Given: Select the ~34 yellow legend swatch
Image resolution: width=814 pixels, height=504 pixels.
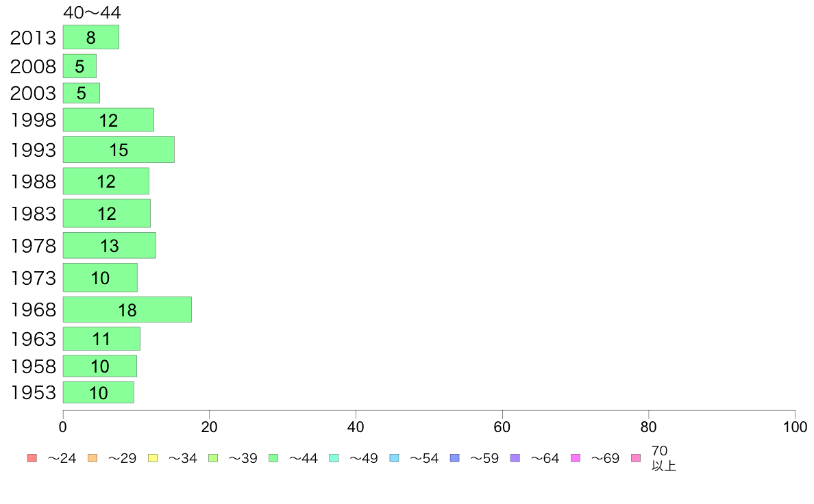Looking at the screenshot, I should tap(153, 458).
